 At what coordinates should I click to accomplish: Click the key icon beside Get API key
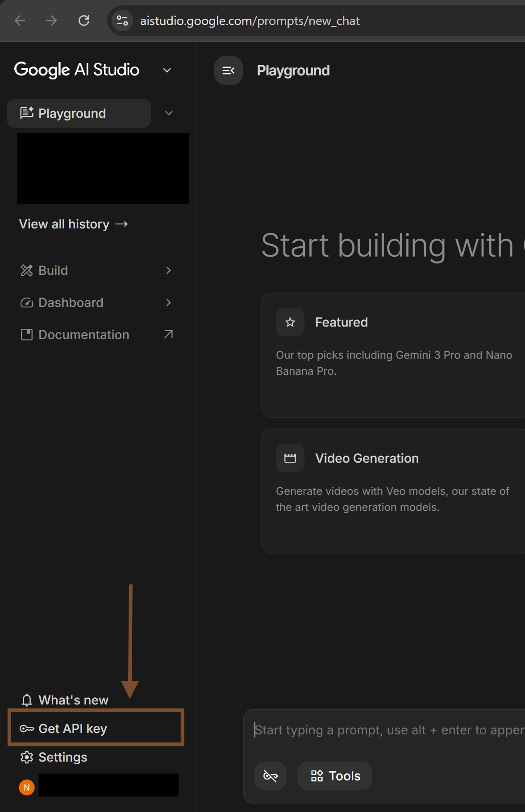pos(27,729)
